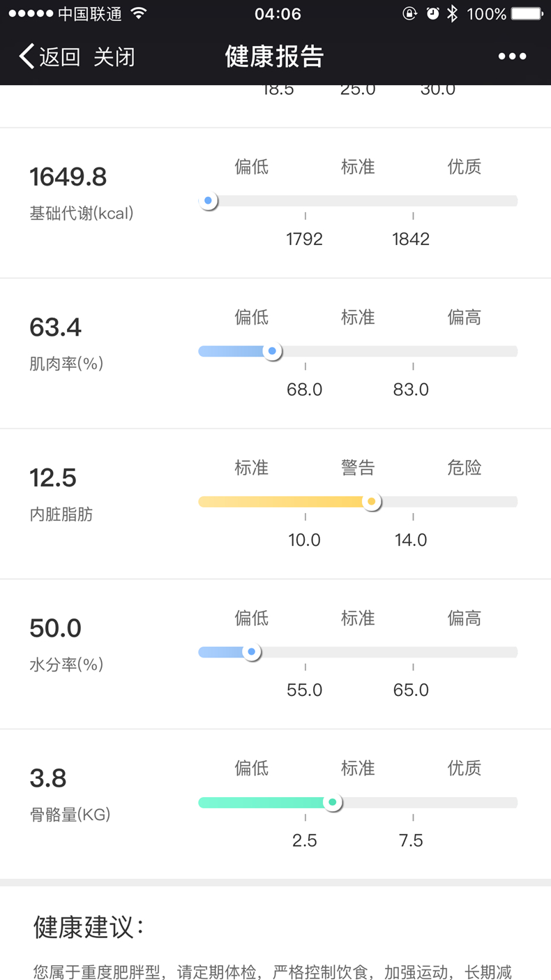Click the water percentage slider handle
Image resolution: width=551 pixels, height=980 pixels.
pyautogui.click(x=251, y=652)
